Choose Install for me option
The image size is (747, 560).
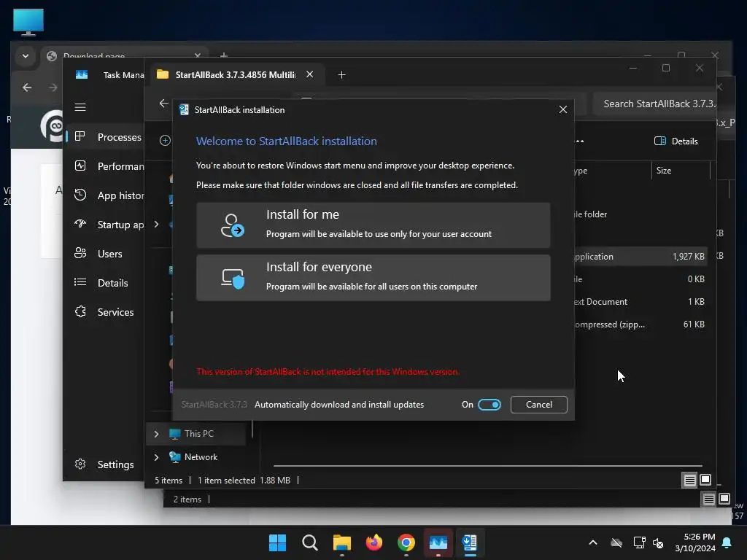click(x=373, y=225)
